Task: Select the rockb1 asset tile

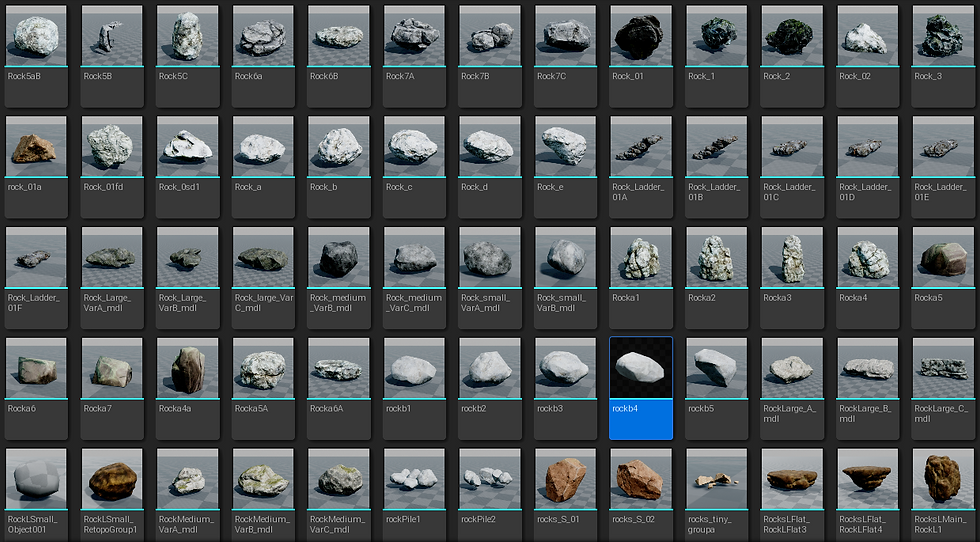Action: tap(414, 388)
